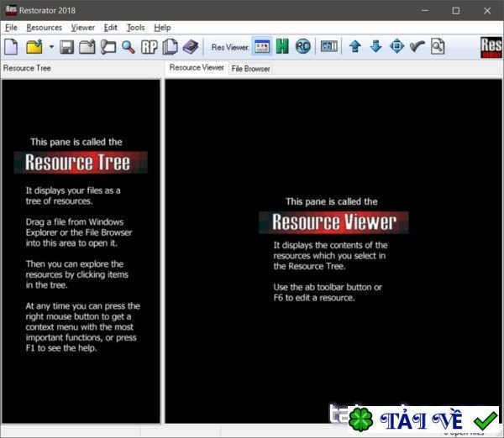
Task: Click the ab Edit mode toolbar button
Action: click(x=329, y=47)
